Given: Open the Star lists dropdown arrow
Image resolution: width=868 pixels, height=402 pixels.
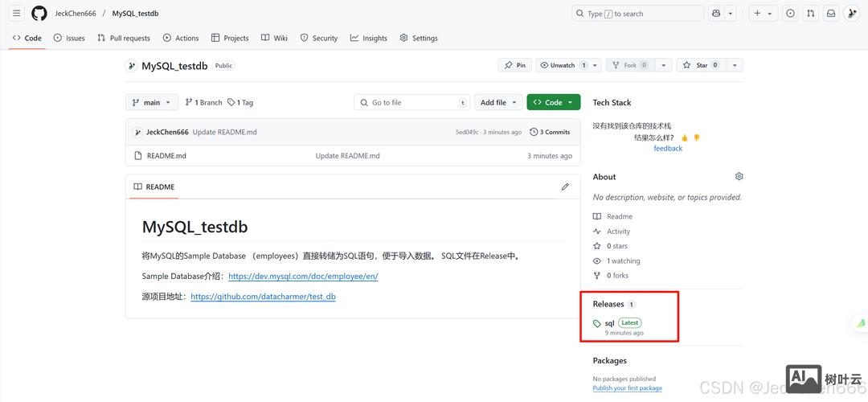Looking at the screenshot, I should pos(735,65).
